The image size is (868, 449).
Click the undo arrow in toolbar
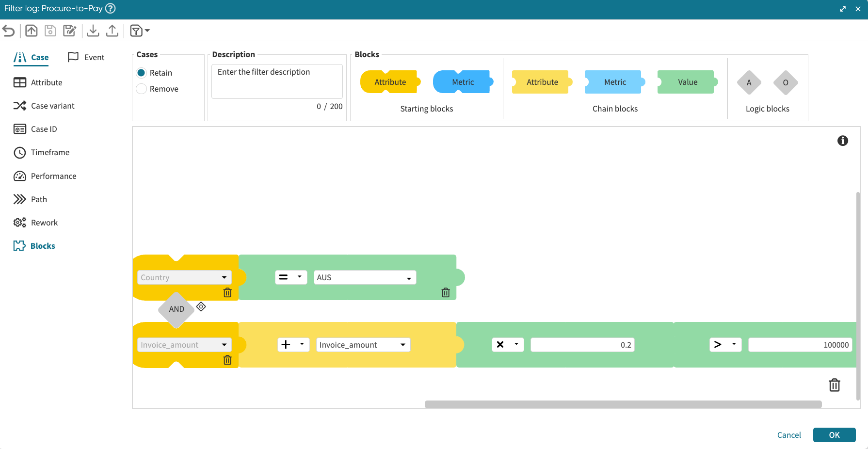[9, 31]
